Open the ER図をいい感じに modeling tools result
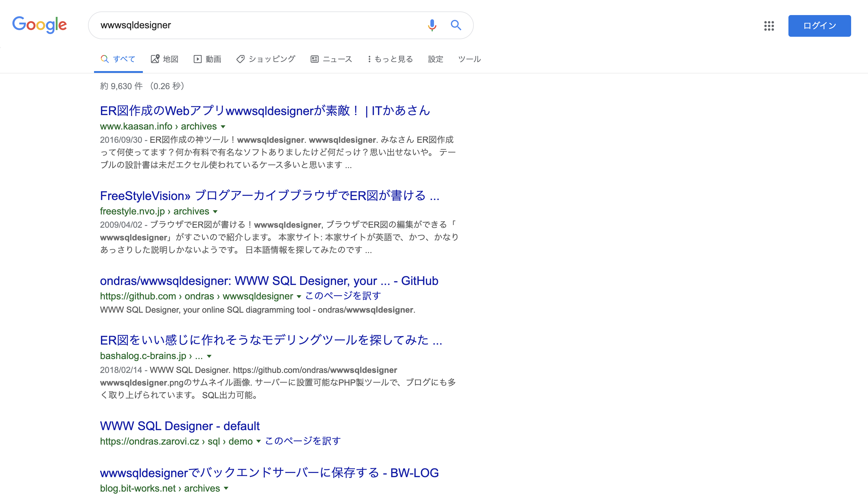This screenshot has width=868, height=494. pos(271,340)
